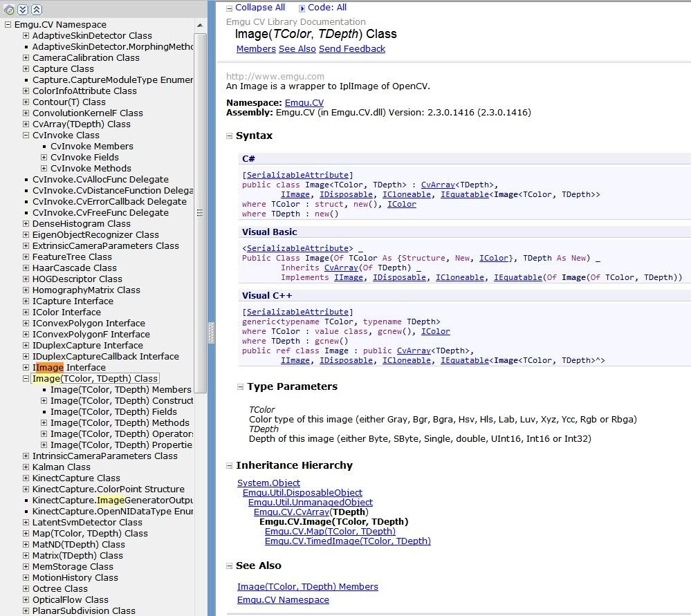Select Matrix(TDepth) Class tree item
The image size is (691, 616).
click(77, 556)
